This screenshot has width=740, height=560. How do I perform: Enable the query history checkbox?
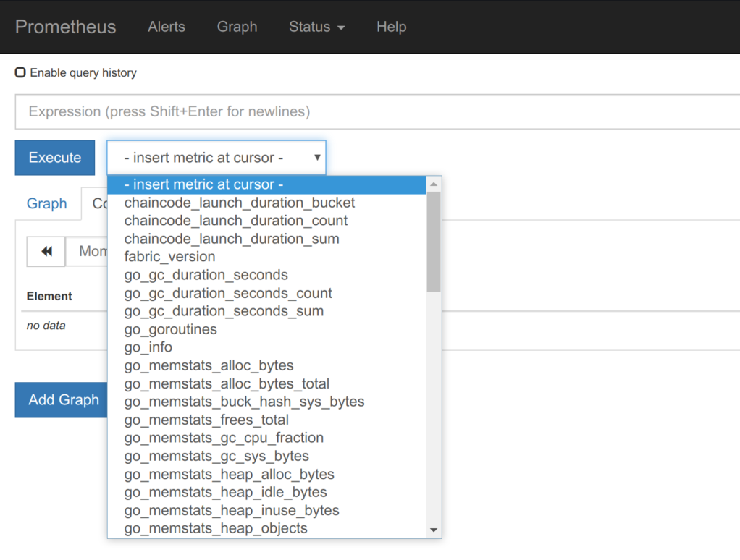point(20,72)
